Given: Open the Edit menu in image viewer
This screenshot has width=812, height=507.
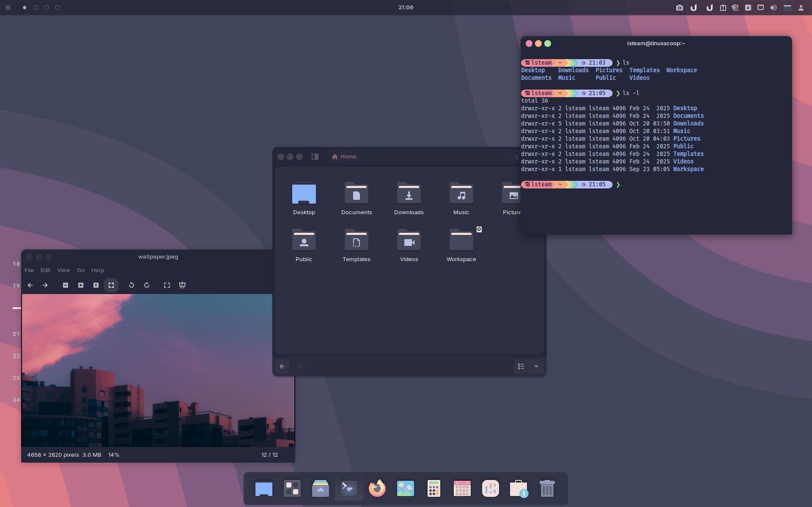Looking at the screenshot, I should click(x=45, y=270).
